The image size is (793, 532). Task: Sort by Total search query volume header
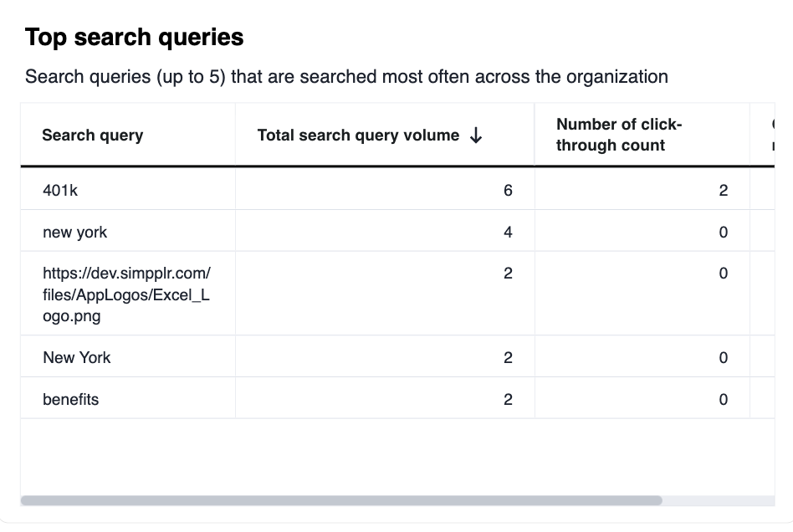(358, 136)
